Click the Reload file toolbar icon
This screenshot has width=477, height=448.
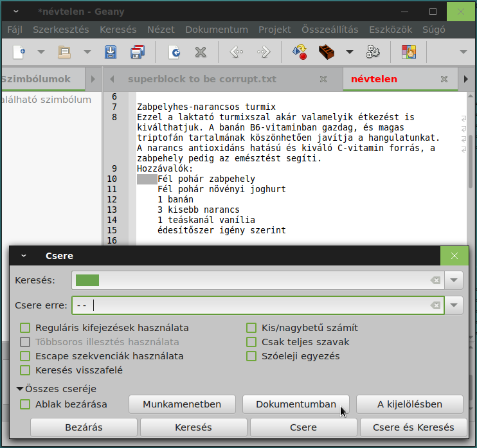tap(174, 52)
